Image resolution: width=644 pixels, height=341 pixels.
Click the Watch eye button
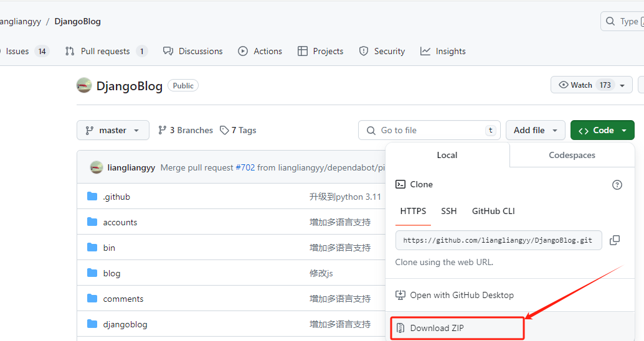click(575, 85)
